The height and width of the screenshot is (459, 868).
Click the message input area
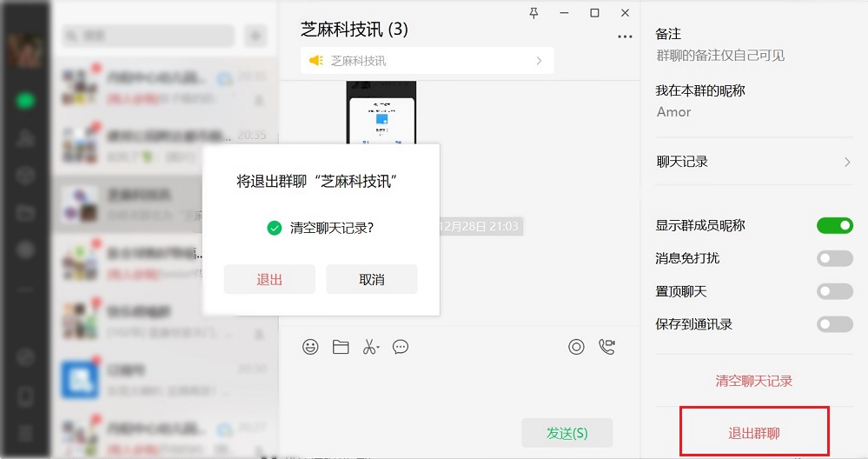click(460, 388)
